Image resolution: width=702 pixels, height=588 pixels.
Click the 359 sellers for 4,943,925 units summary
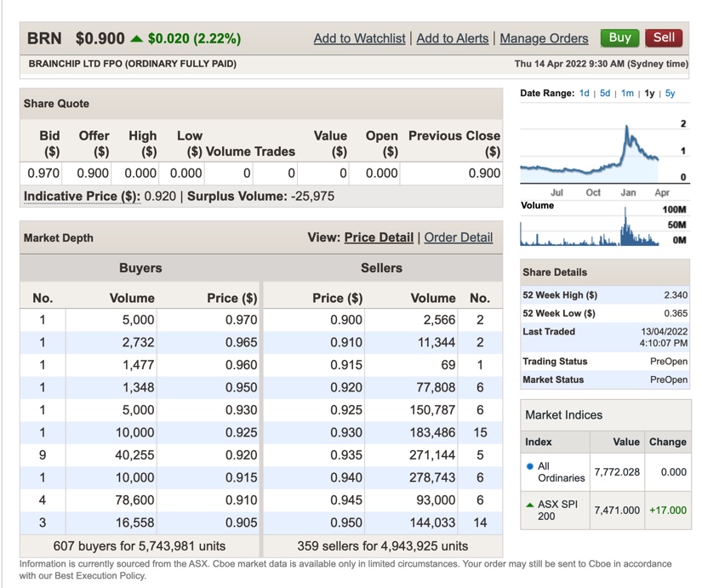click(383, 546)
